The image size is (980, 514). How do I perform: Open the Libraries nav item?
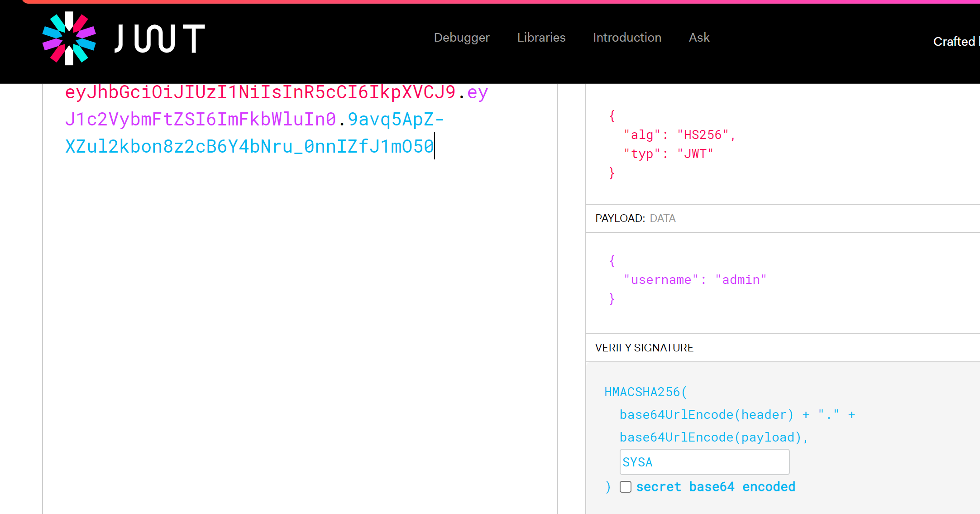click(x=541, y=38)
